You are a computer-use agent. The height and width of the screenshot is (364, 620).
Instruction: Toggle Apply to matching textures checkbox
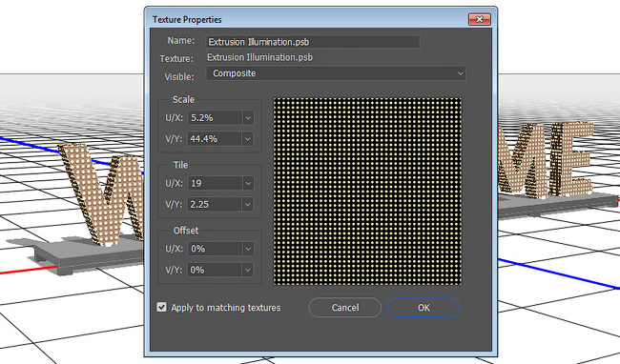tap(161, 307)
